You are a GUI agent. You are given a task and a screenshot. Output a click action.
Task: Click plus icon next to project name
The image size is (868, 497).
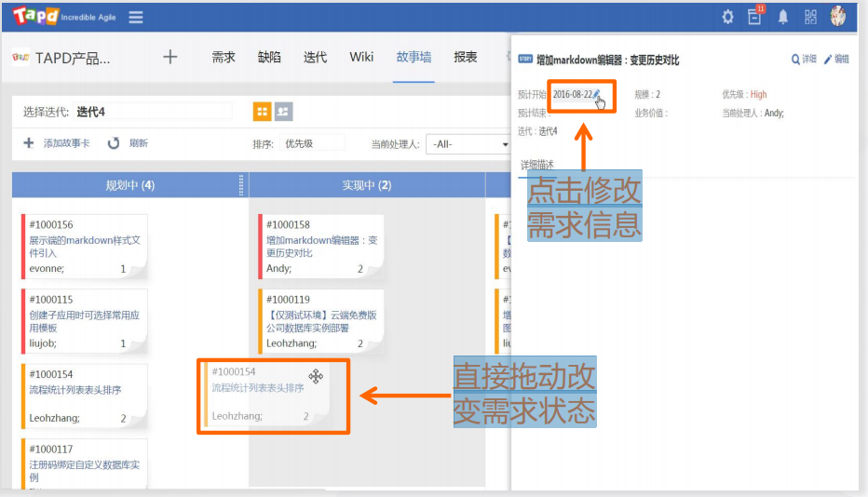170,57
